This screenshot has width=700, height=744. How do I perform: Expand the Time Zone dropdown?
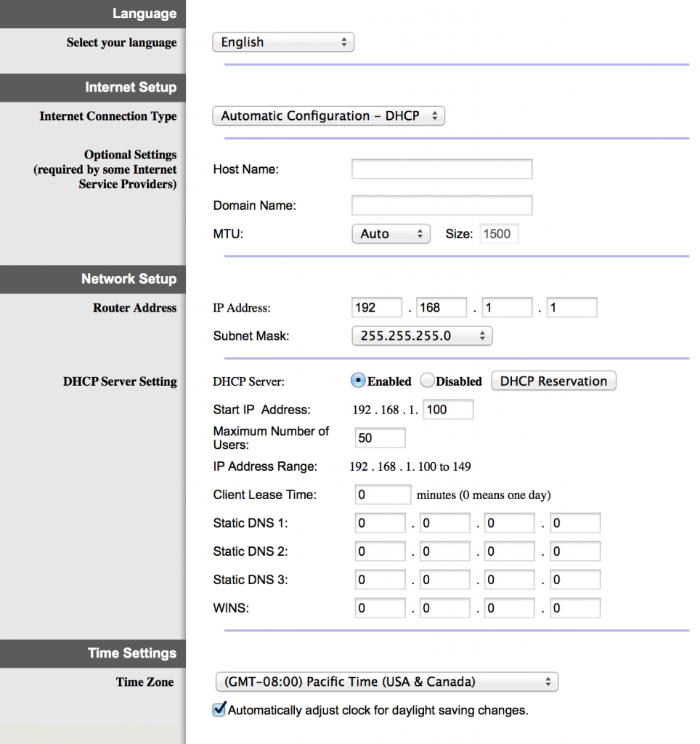386,682
